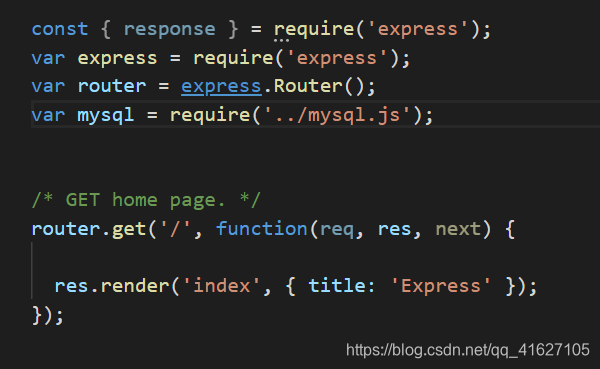Click the 'title' property key
This screenshot has width=600, height=369.
(337, 286)
